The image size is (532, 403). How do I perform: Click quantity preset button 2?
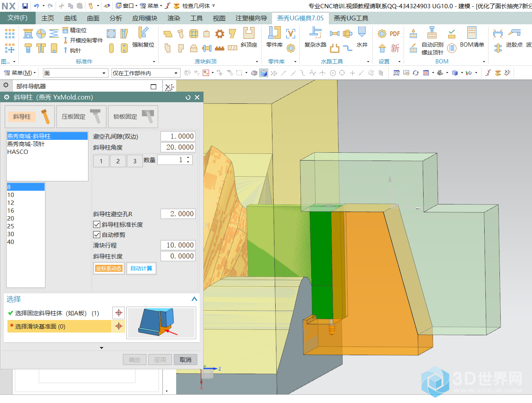pos(118,161)
